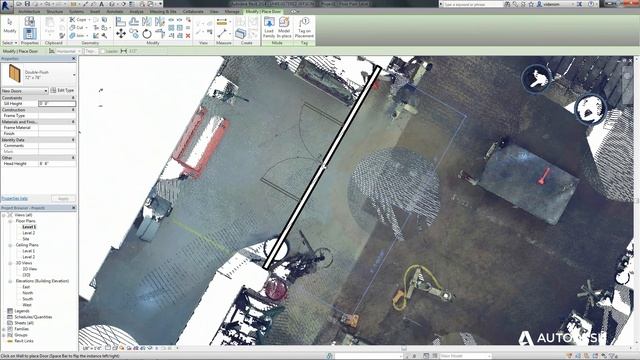Switch to the Annotate ribbon tab

click(115, 11)
